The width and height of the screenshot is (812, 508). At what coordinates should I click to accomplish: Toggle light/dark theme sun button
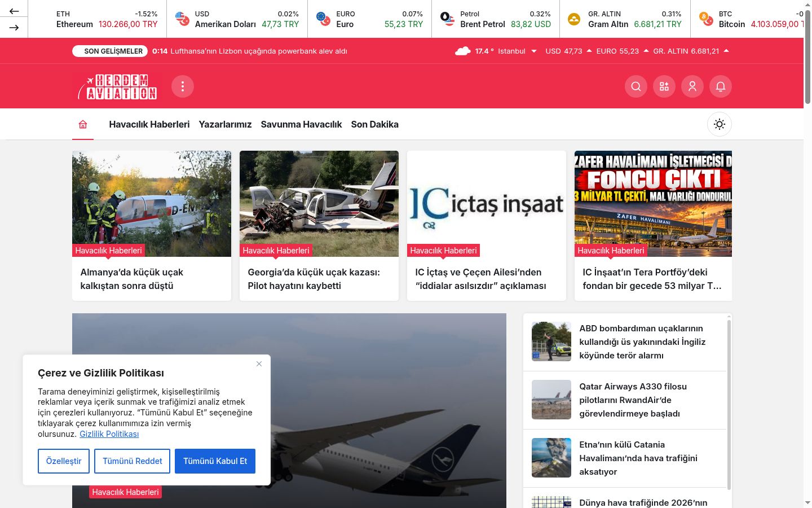(x=720, y=124)
